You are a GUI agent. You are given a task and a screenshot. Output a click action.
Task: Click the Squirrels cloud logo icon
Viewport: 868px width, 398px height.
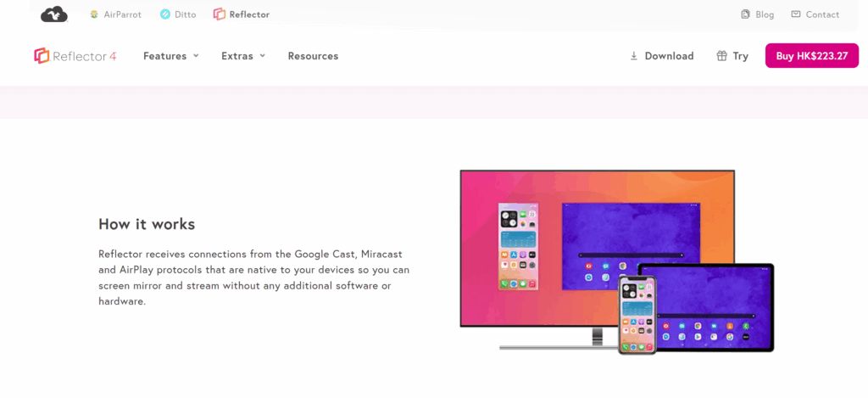point(53,14)
